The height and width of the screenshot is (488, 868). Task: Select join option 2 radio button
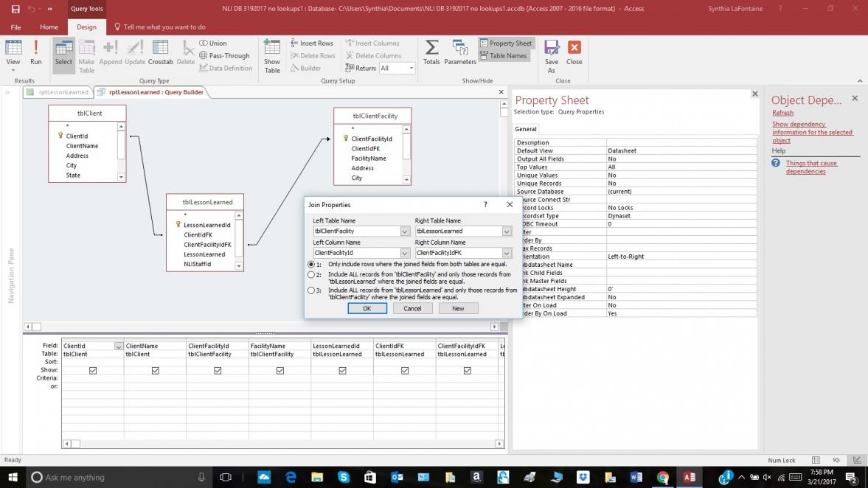pyautogui.click(x=311, y=274)
